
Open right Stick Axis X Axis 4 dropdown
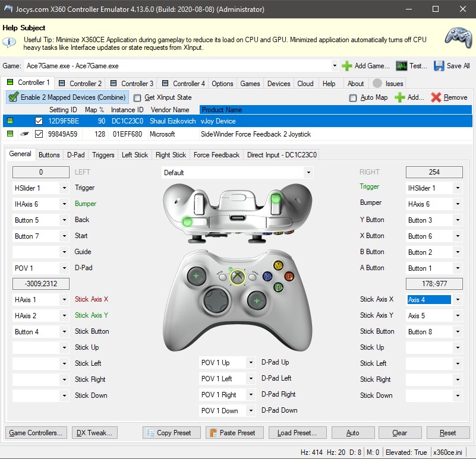click(458, 300)
